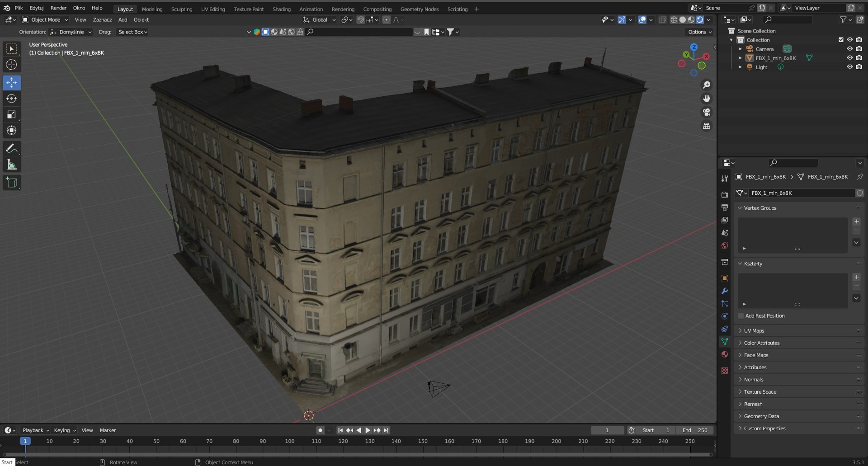
Task: Open the Render properties tab icon
Action: click(725, 194)
